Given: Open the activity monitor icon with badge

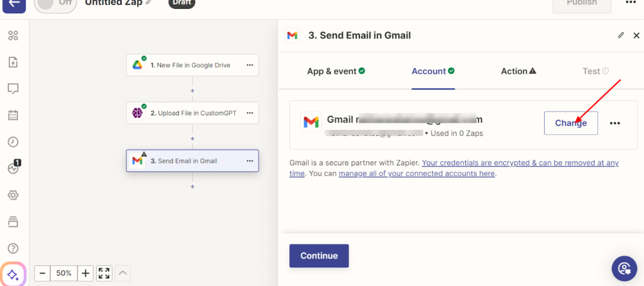Looking at the screenshot, I should tap(13, 168).
